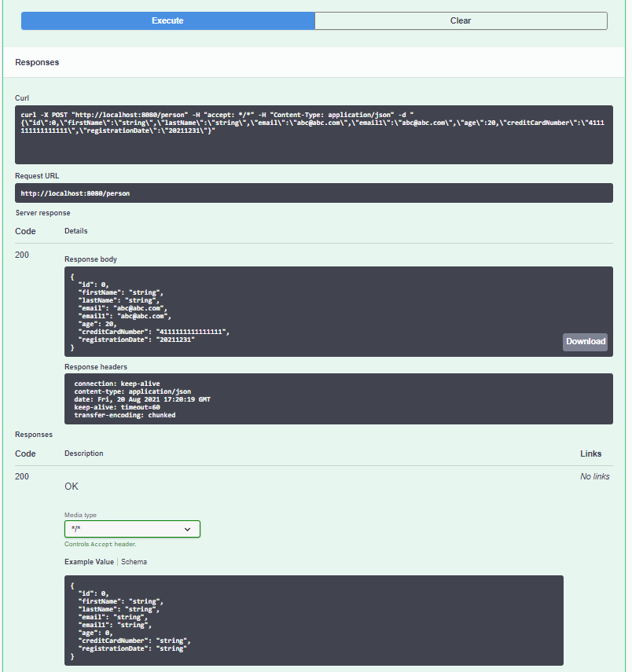Click the Response headers label
This screenshot has height=672, width=632.
96,367
